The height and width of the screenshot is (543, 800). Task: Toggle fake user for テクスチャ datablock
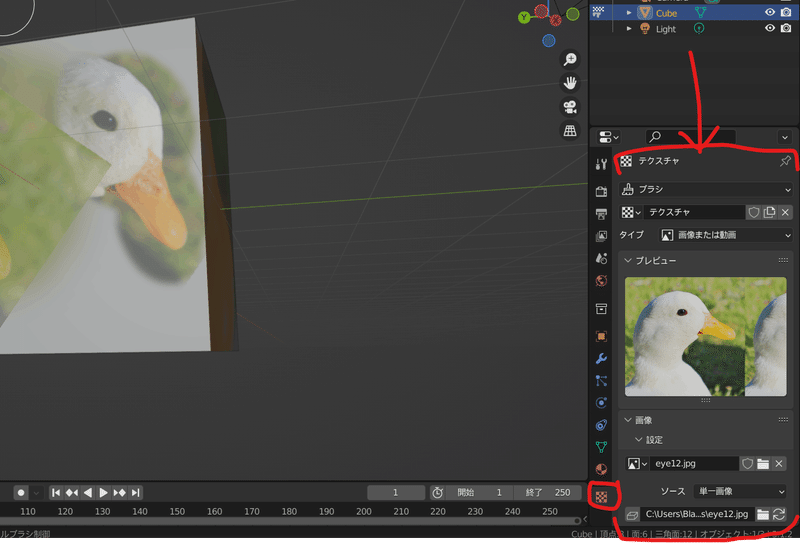pyautogui.click(x=754, y=212)
